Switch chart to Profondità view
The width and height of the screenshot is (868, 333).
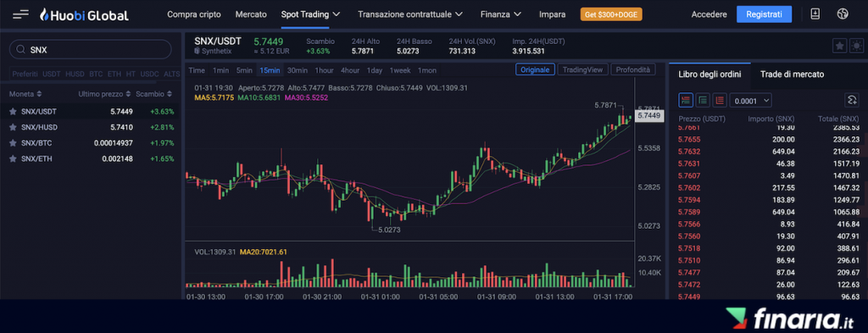coord(633,69)
